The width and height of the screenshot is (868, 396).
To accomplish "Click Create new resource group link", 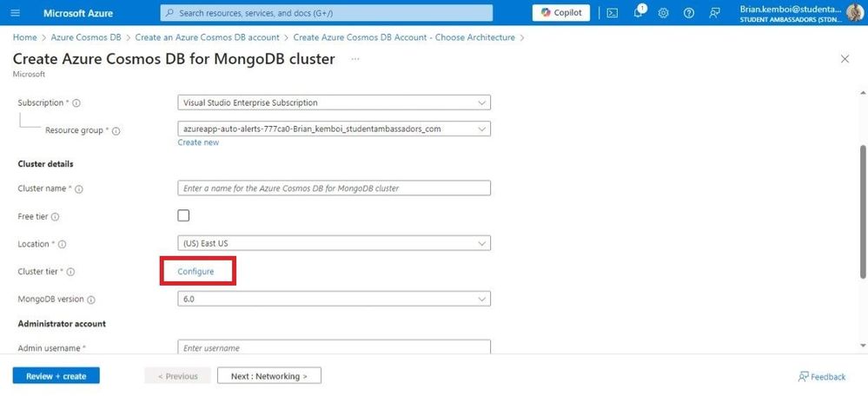I will click(x=198, y=142).
